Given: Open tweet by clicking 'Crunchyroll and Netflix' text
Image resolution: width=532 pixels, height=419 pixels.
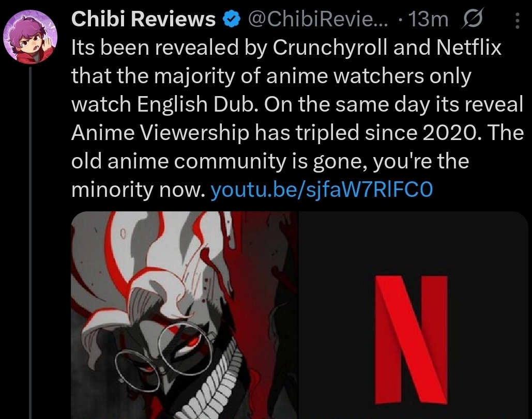Looking at the screenshot, I should coord(387,48).
